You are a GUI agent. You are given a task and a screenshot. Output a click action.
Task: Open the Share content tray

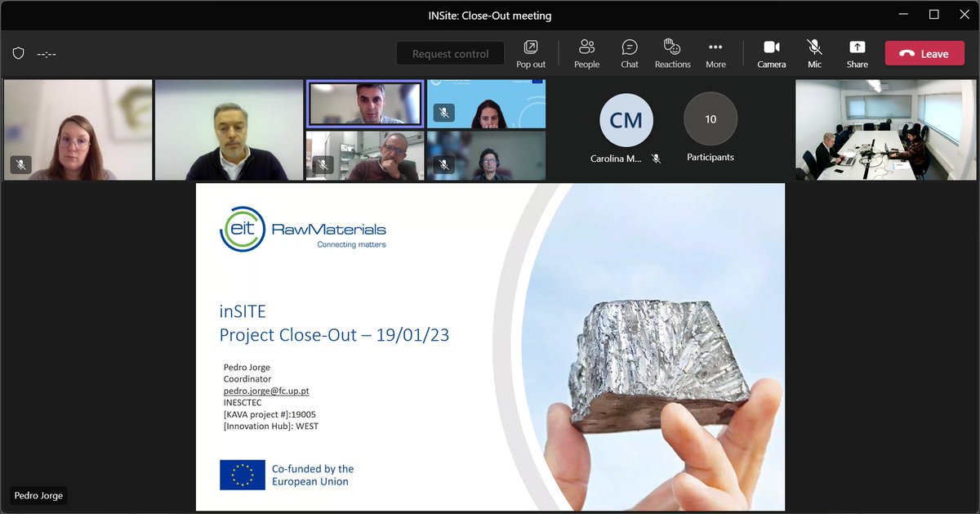point(857,54)
